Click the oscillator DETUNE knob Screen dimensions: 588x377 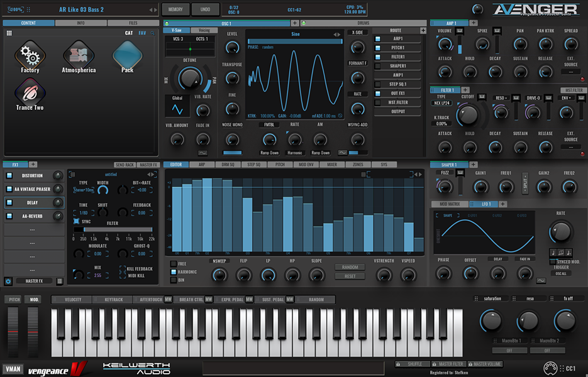[190, 79]
